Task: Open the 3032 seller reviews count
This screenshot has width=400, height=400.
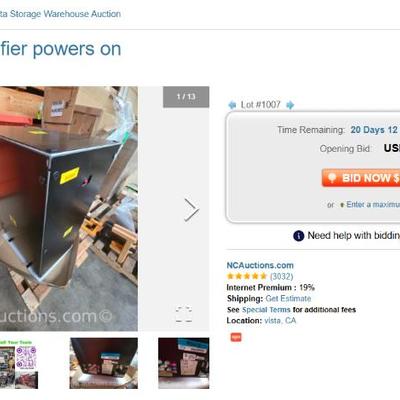Action: 282,276
